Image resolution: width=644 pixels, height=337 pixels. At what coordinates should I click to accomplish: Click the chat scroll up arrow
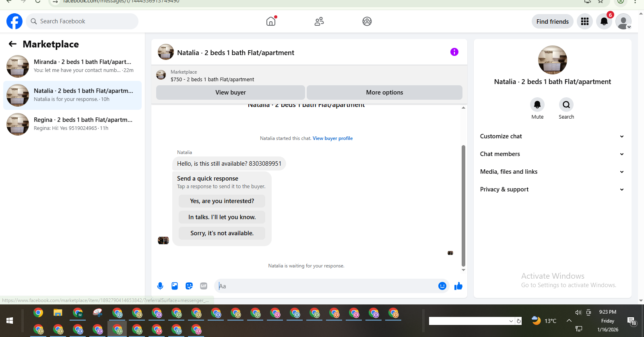click(463, 107)
